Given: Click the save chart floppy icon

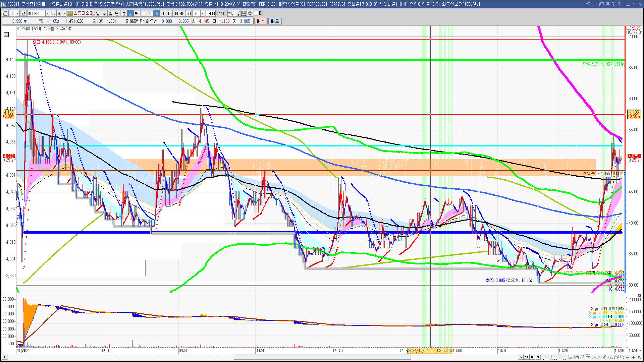Looking at the screenshot, I should click(x=244, y=13).
